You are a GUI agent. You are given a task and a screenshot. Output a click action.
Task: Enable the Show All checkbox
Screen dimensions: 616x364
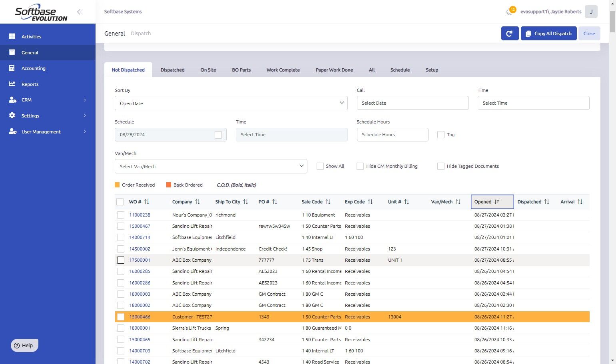(320, 166)
